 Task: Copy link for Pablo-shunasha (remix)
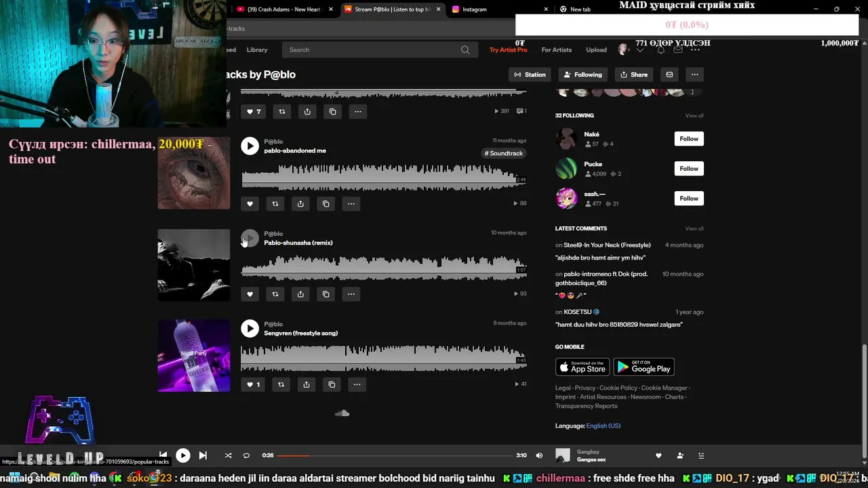[x=325, y=294]
